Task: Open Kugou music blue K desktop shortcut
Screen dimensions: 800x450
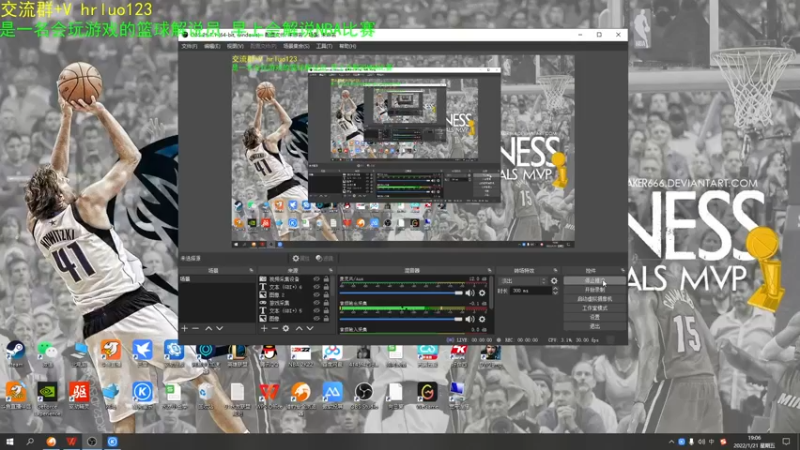Action: pos(142,395)
